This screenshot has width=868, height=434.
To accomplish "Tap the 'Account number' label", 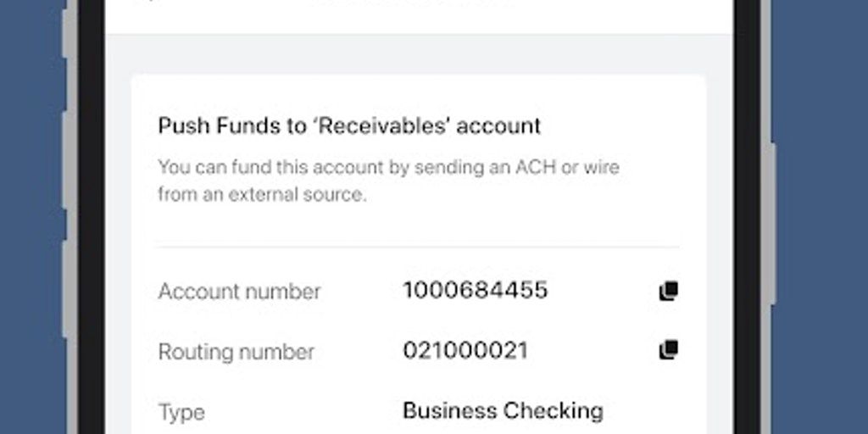I will (239, 292).
